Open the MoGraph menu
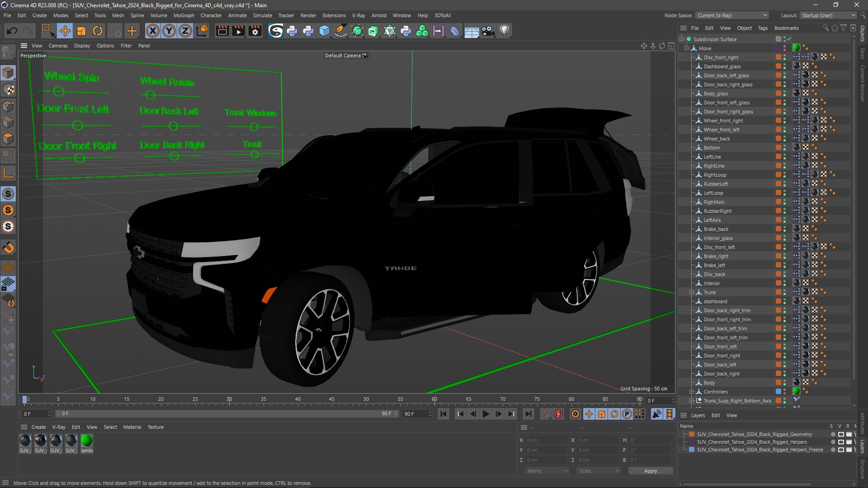Viewport: 868px width, 488px height. [184, 15]
